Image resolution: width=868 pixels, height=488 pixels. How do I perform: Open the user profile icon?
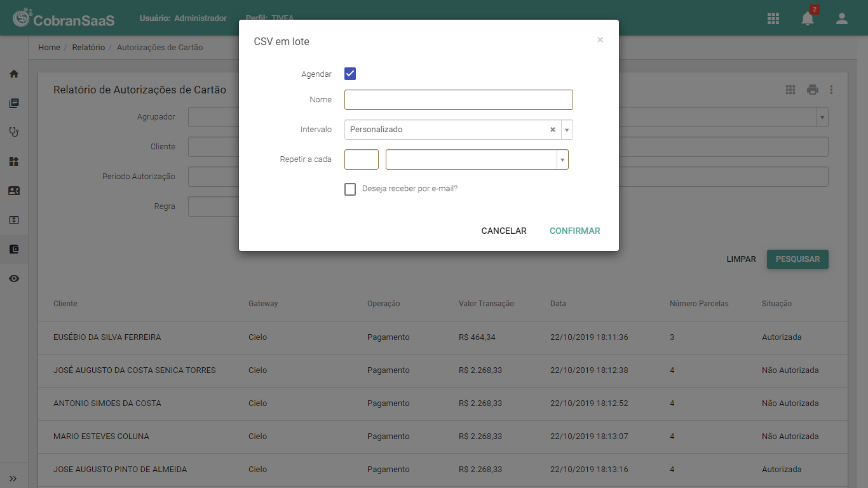(x=842, y=18)
